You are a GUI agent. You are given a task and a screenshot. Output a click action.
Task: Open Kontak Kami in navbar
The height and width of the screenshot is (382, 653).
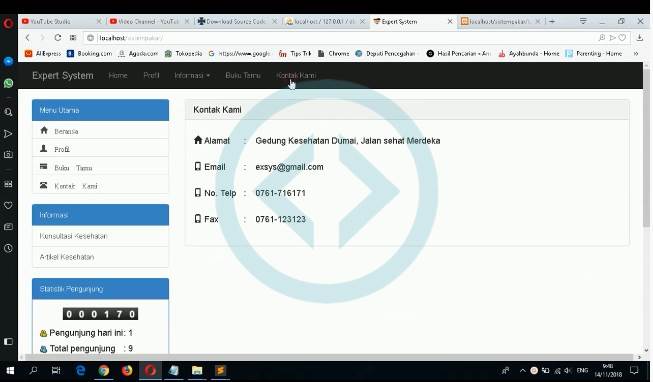pyautogui.click(x=296, y=75)
